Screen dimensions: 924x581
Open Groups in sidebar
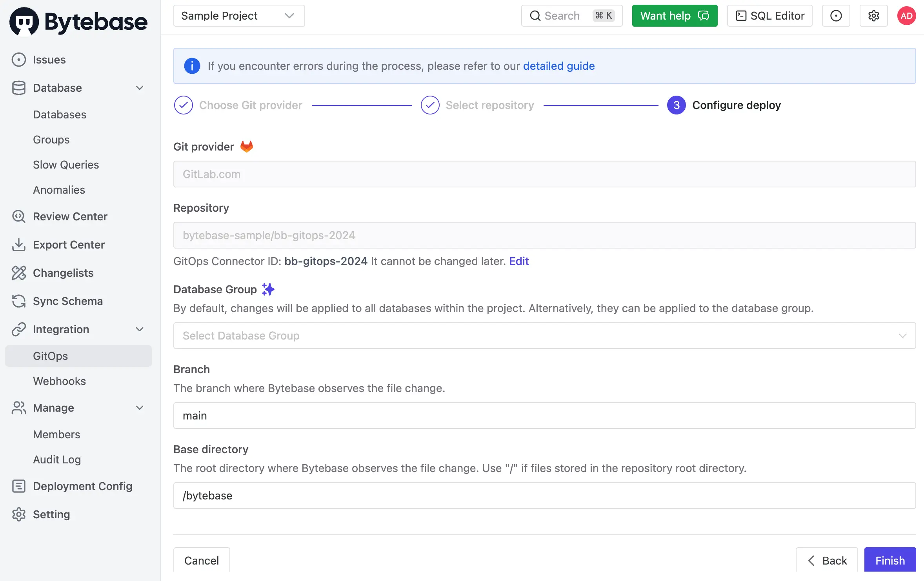point(51,140)
